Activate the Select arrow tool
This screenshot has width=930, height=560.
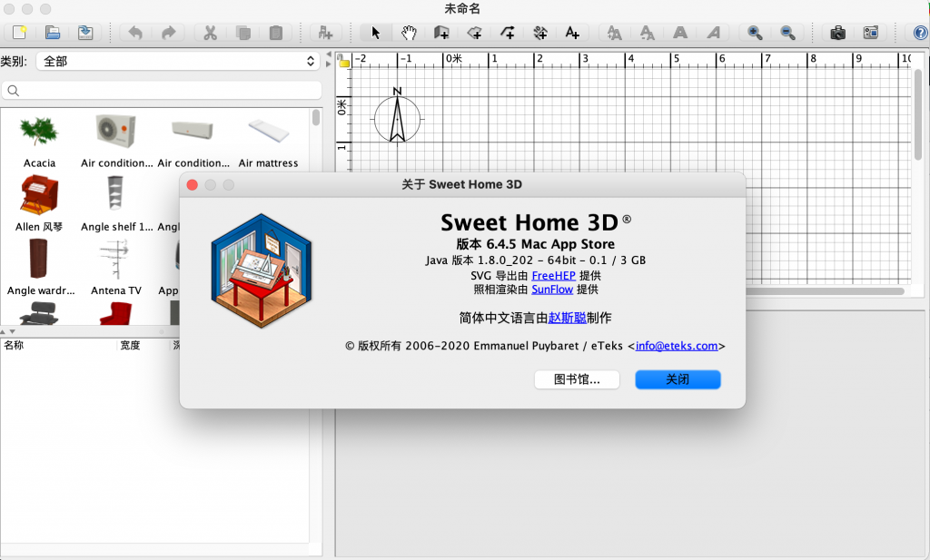coord(375,33)
